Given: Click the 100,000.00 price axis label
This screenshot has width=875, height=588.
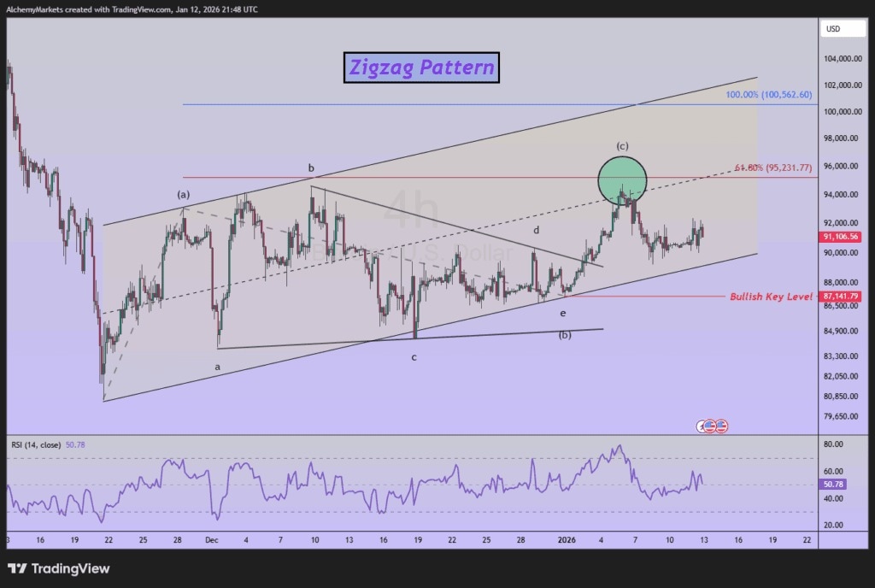Looking at the screenshot, I should [x=843, y=112].
